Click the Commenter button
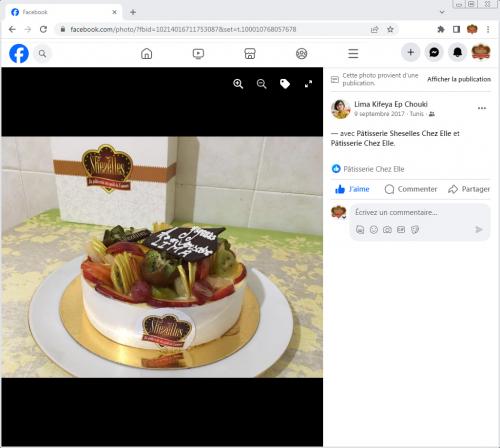The width and height of the screenshot is (500, 448). click(x=410, y=189)
